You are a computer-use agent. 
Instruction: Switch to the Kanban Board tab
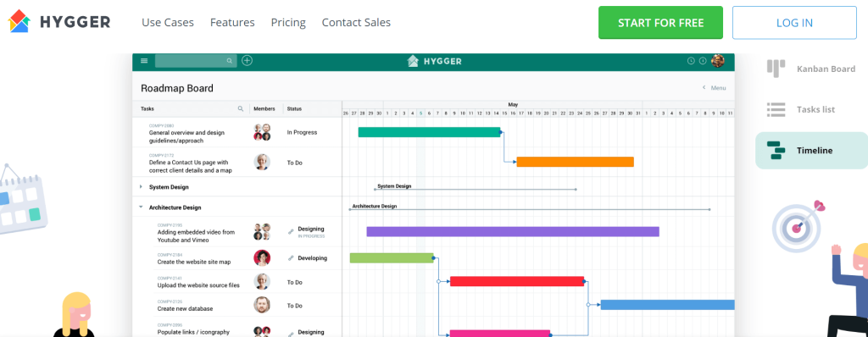coord(811,69)
